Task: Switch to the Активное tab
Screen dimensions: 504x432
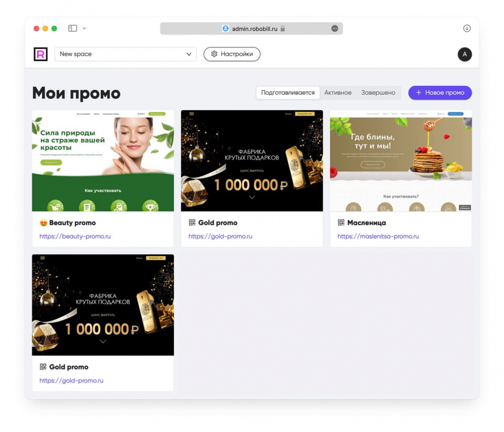Action: click(x=338, y=93)
